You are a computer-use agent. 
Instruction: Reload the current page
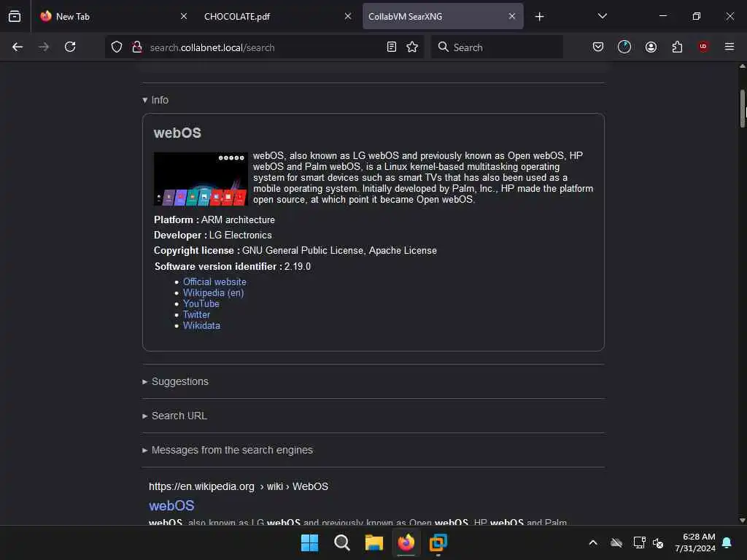[x=70, y=47]
